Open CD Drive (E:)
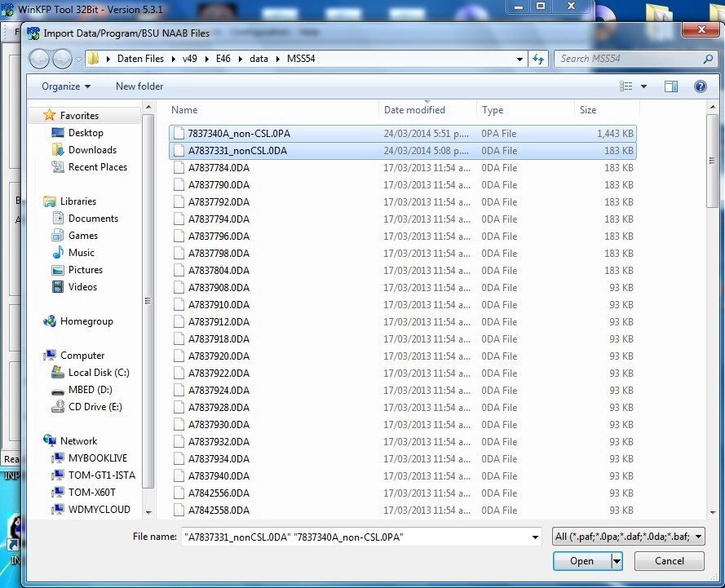Viewport: 725px width, 588px height. pos(95,407)
